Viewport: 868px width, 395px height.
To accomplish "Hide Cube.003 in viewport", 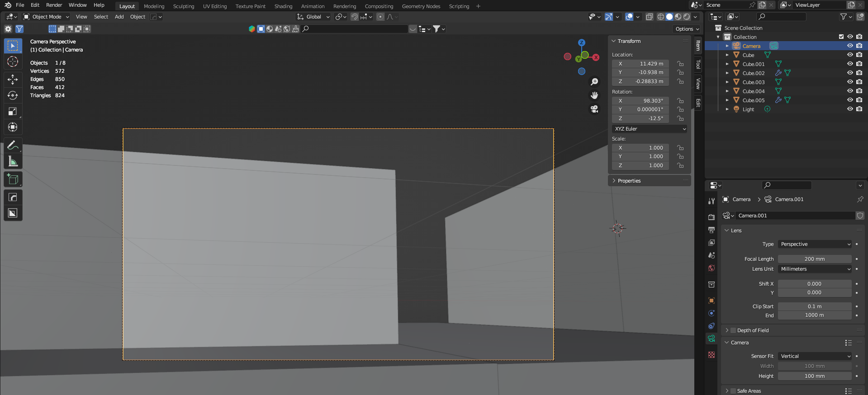I will click(850, 82).
